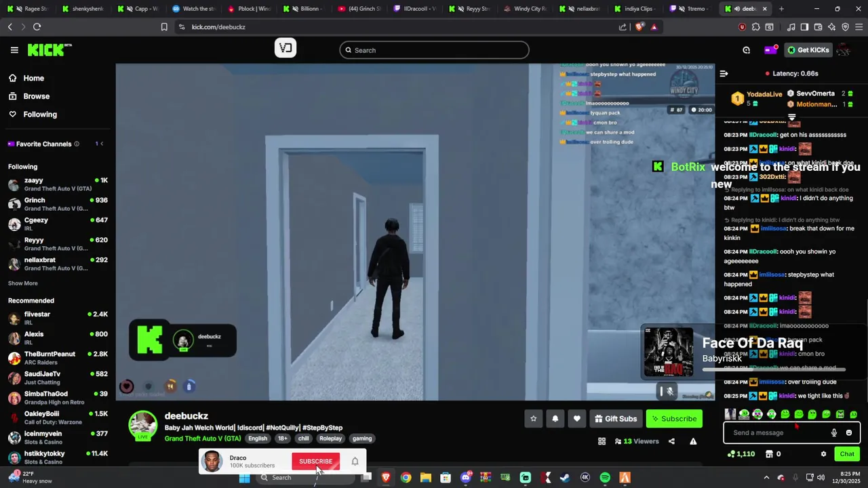Open File Explorer from the taskbar
Image resolution: width=868 pixels, height=488 pixels.
(x=425, y=478)
